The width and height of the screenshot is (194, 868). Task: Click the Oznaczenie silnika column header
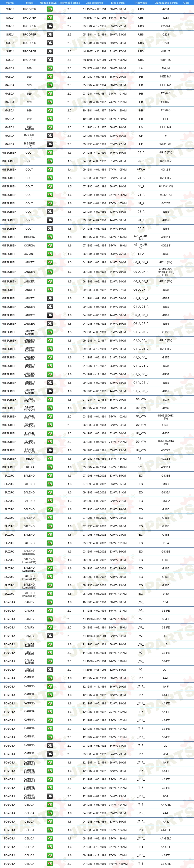point(166,3)
